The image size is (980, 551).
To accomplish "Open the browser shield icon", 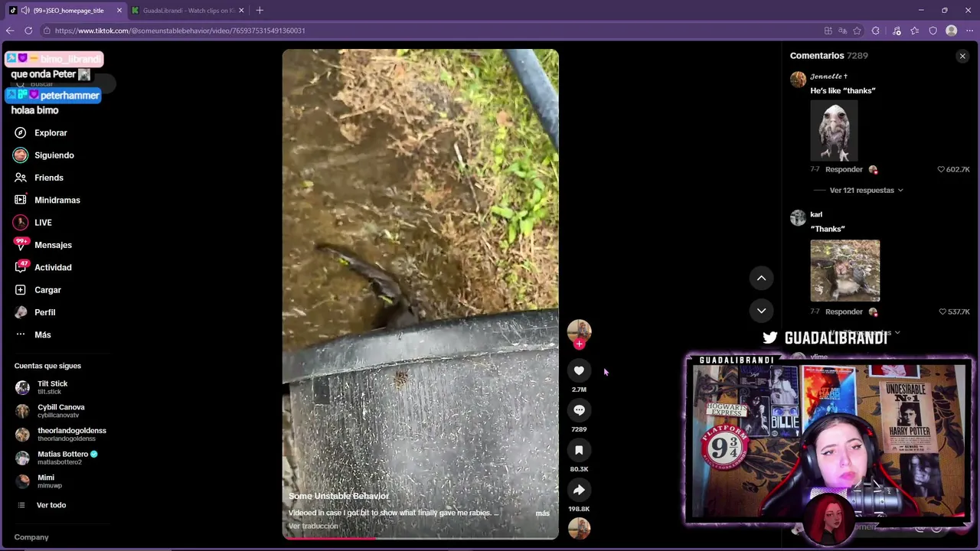I will pyautogui.click(x=933, y=31).
